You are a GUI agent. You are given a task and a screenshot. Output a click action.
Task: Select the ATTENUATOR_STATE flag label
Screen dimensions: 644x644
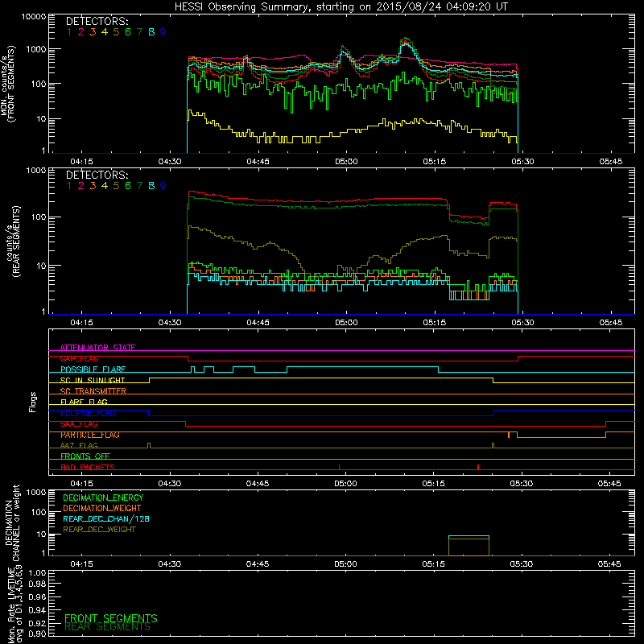[97, 348]
